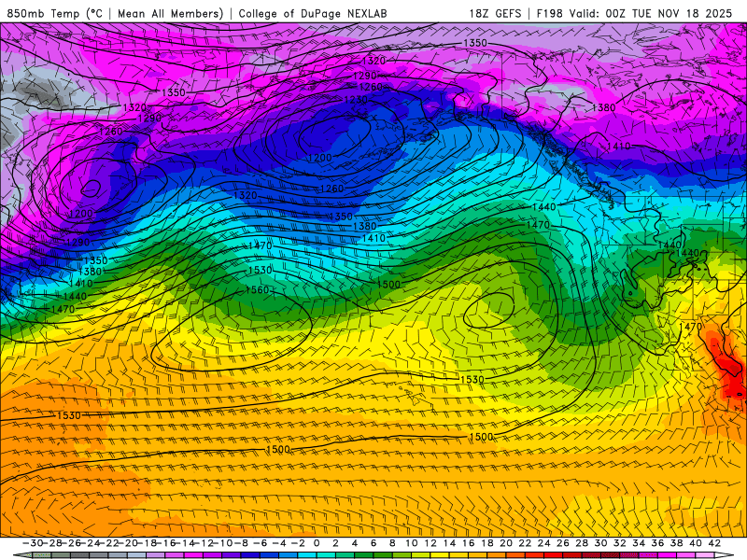This screenshot has height=560, width=747.
Task: Click the "College of DuPage NEXLAB" label
Action: (313, 13)
